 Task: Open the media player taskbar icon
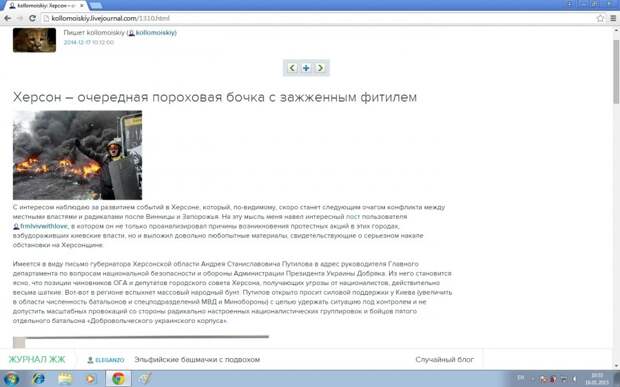[91, 379]
